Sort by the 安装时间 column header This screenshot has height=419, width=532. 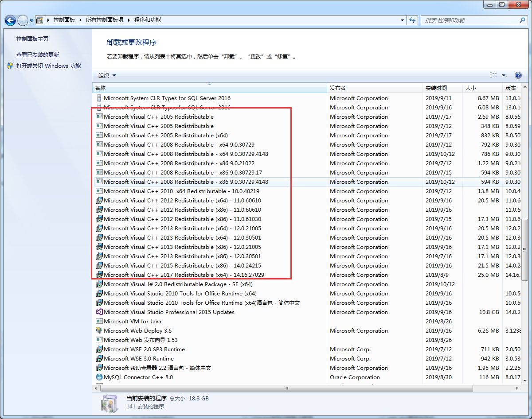coord(443,88)
